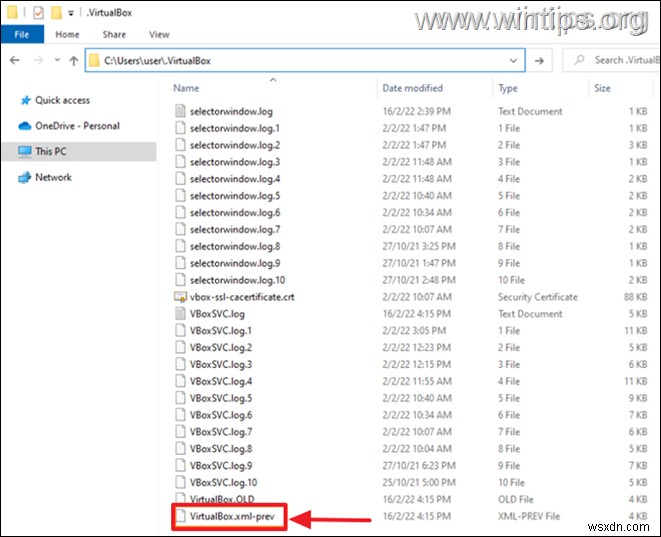Select the VBoxSVC.log.7 file name

(221, 432)
